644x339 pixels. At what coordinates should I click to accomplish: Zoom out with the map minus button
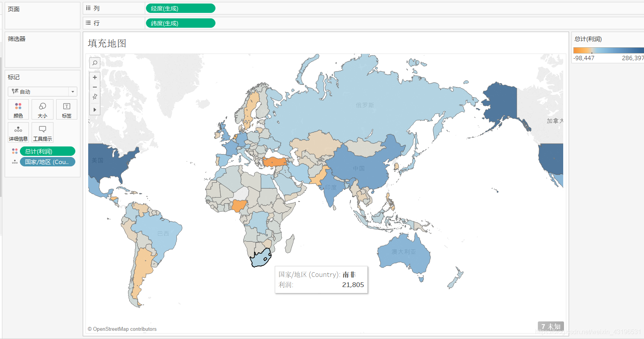pos(94,87)
